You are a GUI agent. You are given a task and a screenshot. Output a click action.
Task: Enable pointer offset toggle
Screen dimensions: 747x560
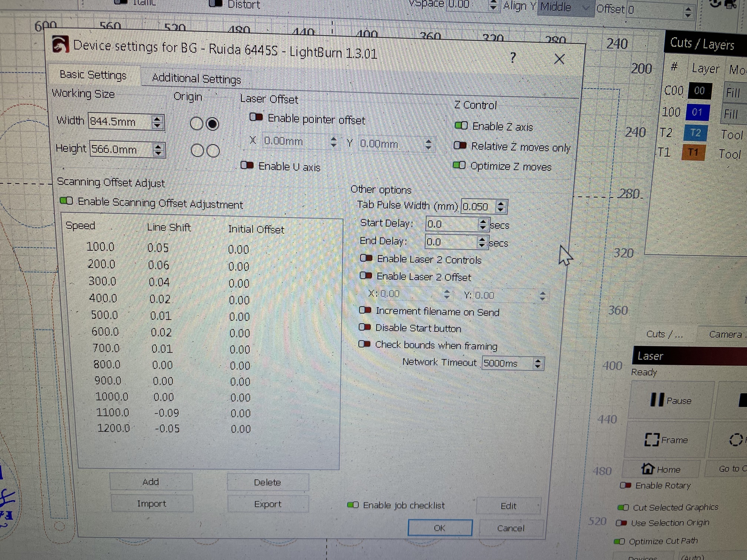coord(256,117)
